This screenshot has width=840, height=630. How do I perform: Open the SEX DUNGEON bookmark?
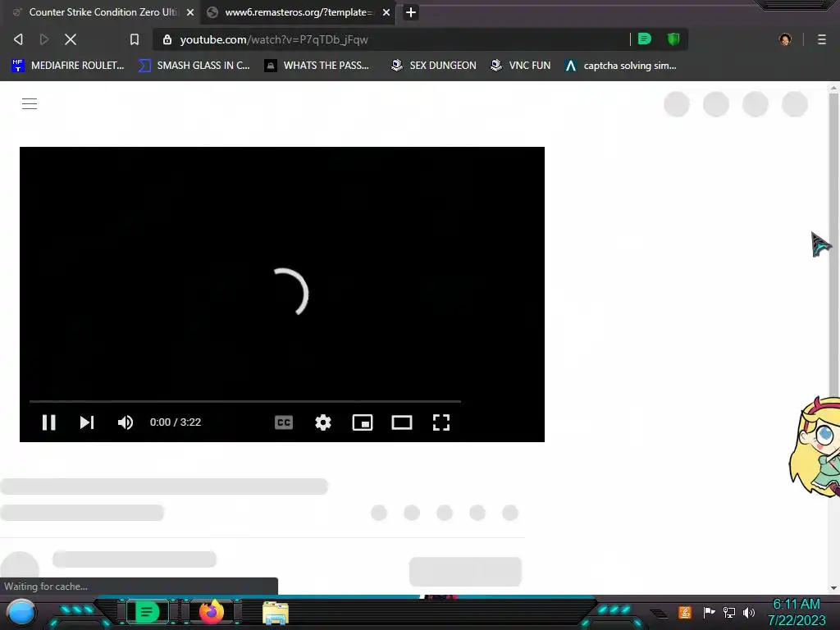pos(433,66)
